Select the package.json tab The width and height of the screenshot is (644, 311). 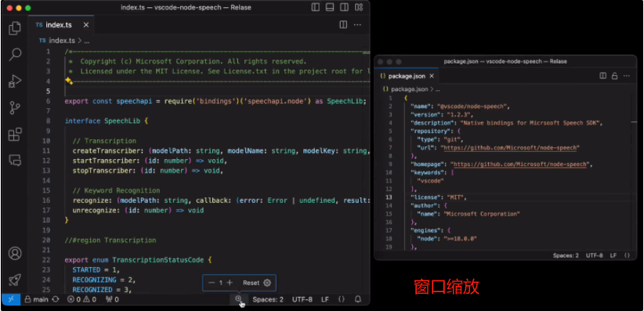point(407,76)
